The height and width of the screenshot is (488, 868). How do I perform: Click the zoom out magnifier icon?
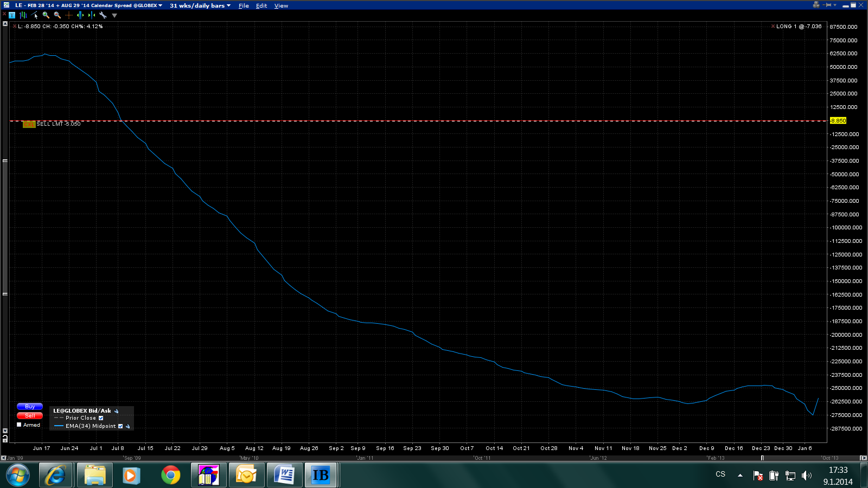tap(57, 15)
